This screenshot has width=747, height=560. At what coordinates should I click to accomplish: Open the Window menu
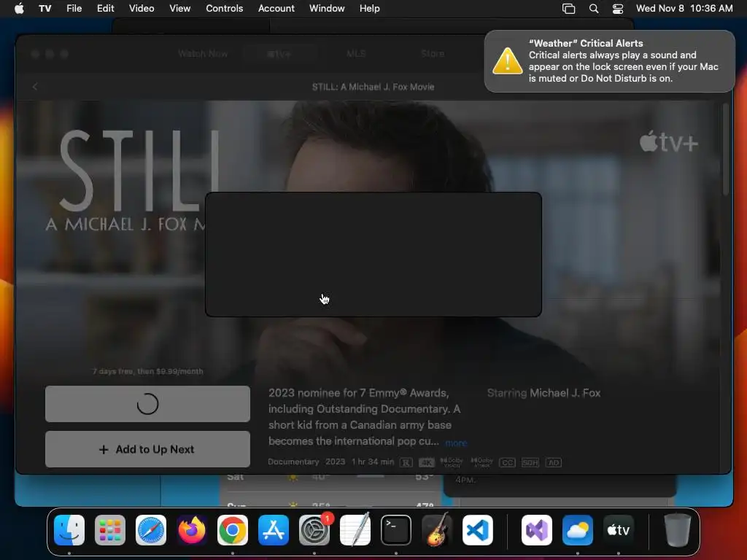point(327,8)
